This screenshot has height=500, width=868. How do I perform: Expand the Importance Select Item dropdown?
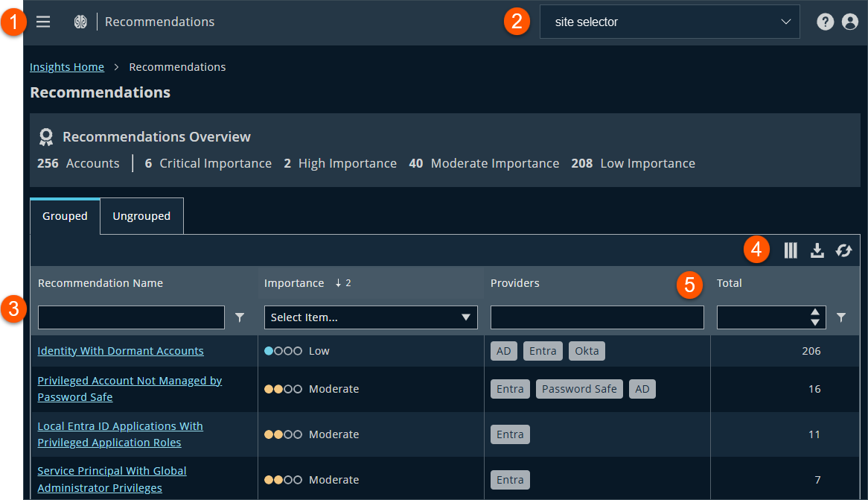(x=370, y=317)
